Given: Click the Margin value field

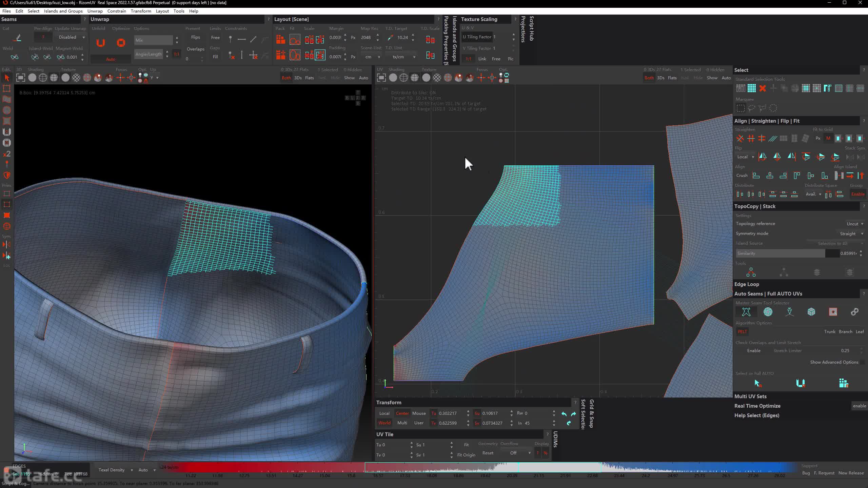Looking at the screenshot, I should (x=336, y=38).
